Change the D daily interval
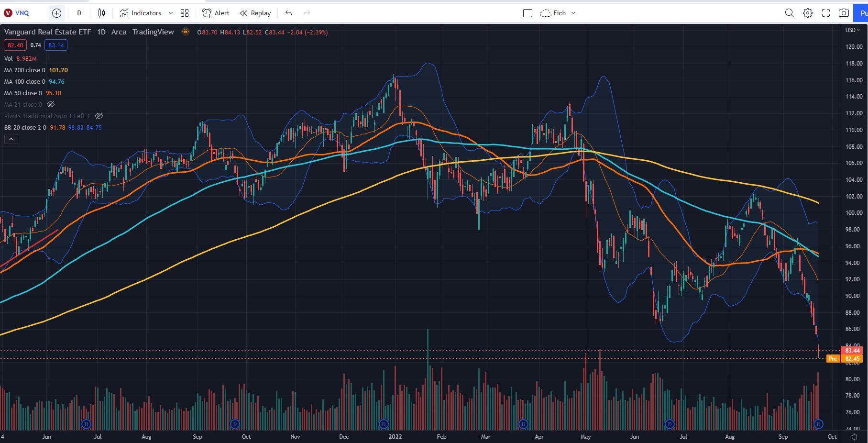The width and height of the screenshot is (868, 443). (x=79, y=13)
